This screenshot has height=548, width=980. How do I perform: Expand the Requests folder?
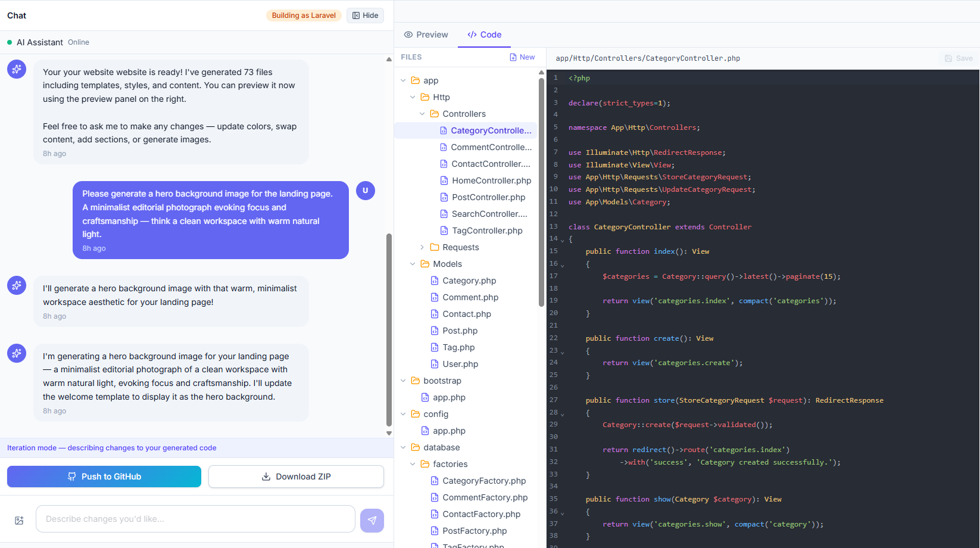pos(423,247)
